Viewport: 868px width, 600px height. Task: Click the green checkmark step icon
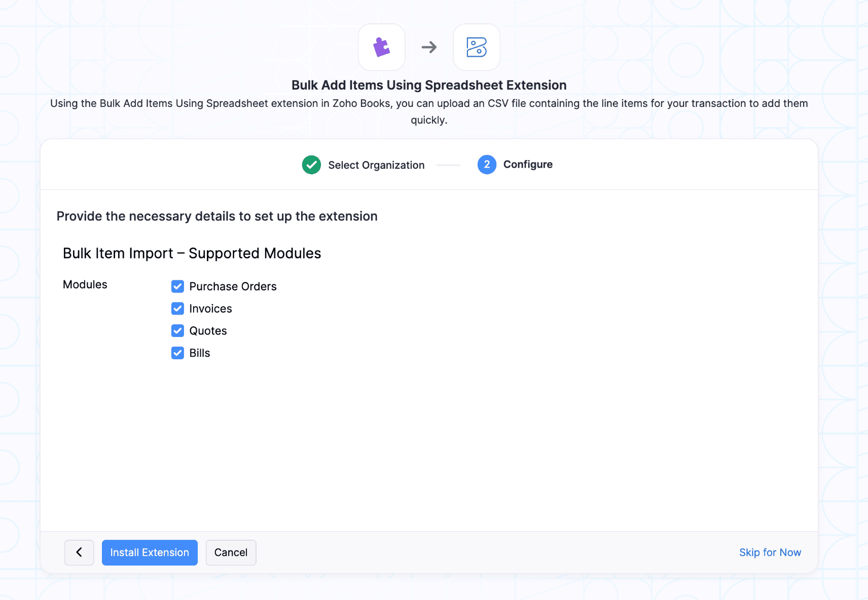(x=311, y=165)
